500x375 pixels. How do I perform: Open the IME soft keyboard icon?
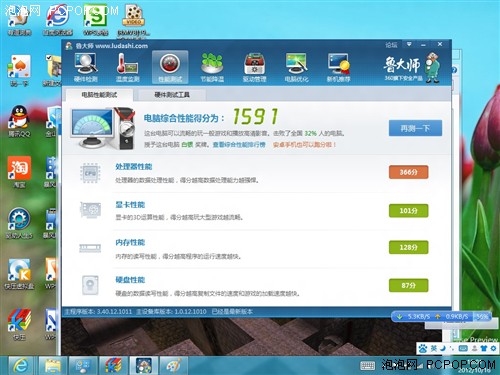(x=463, y=349)
